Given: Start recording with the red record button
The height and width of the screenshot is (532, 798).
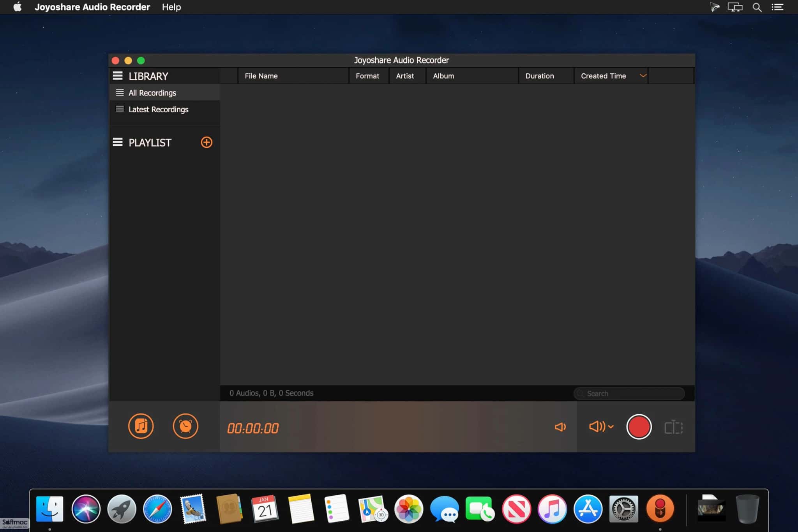Looking at the screenshot, I should 639,427.
